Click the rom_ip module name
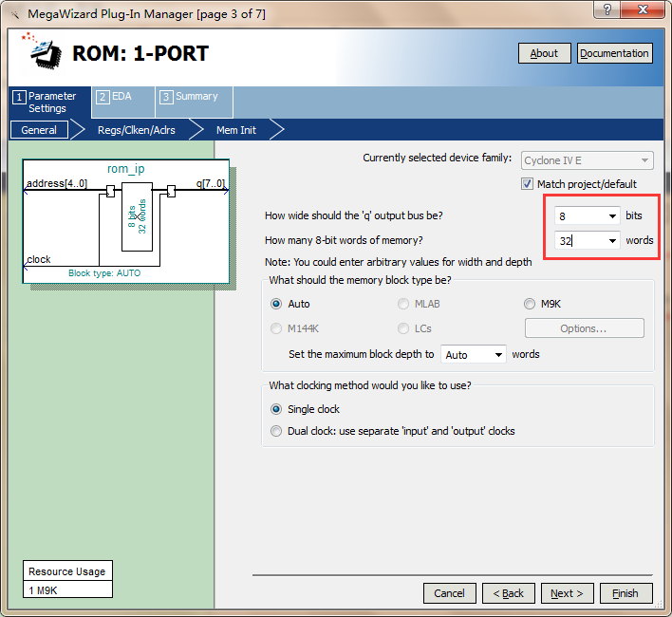This screenshot has width=672, height=617. 125,169
